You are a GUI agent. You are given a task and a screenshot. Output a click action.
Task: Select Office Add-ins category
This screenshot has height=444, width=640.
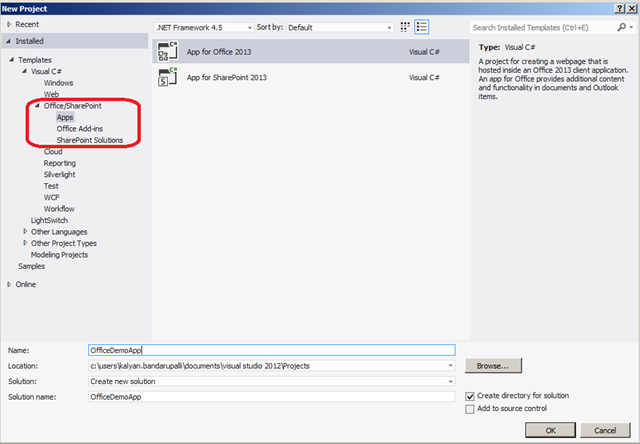[80, 129]
